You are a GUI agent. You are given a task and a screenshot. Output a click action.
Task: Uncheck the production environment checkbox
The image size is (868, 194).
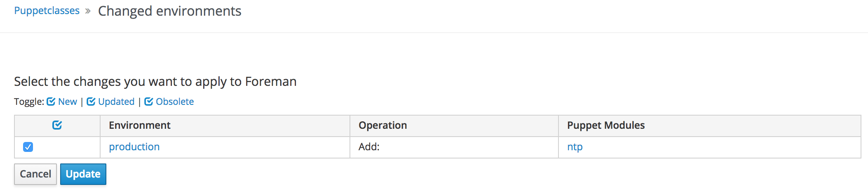pos(28,147)
